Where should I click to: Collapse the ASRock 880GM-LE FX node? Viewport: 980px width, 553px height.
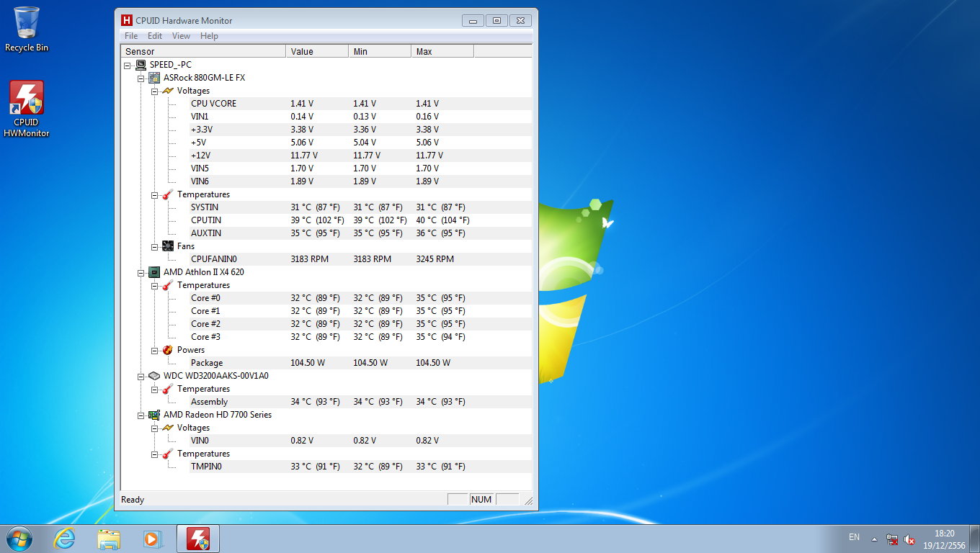click(141, 78)
